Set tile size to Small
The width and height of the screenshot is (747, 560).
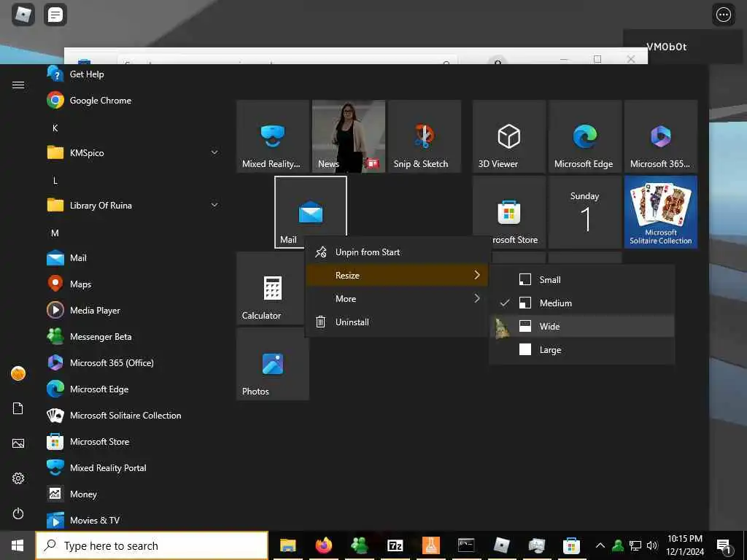tap(581, 279)
